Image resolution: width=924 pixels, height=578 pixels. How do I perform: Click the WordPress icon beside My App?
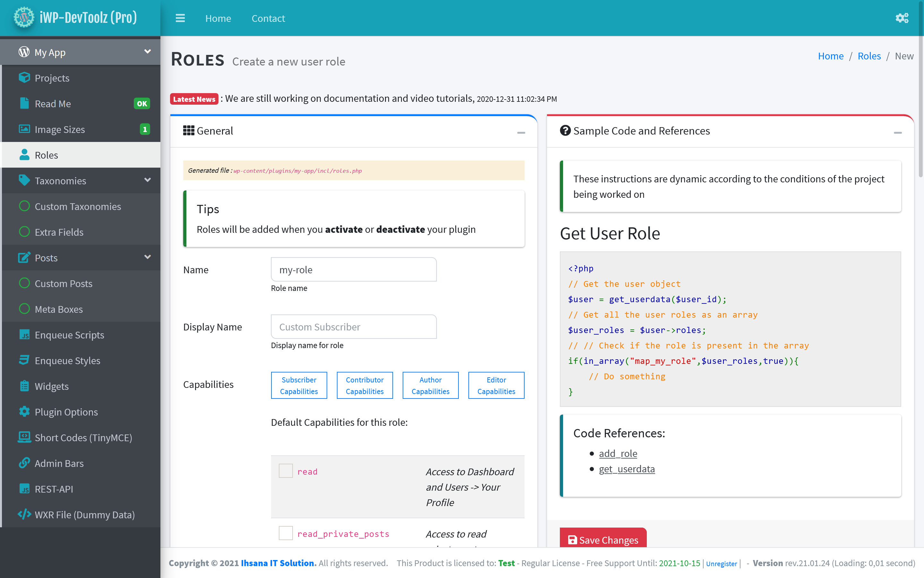click(x=24, y=52)
